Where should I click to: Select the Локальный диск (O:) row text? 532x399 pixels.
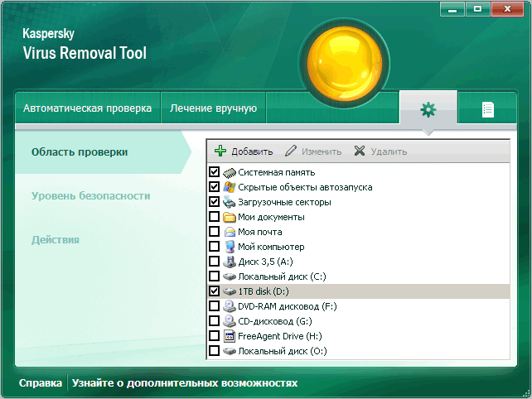283,352
